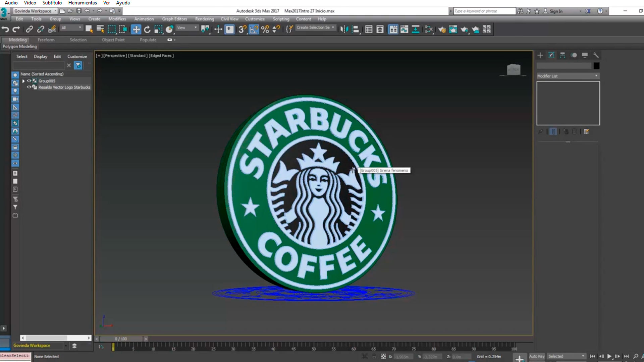Screen dimensions: 644x362
Task: Play the animation
Action: coord(609,356)
